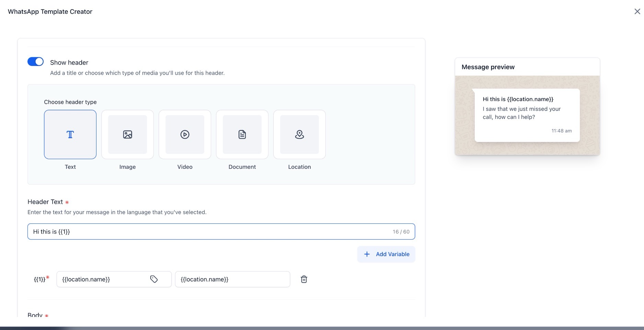Select the Document header type icon
Viewport: 644px width, 330px height.
click(x=242, y=134)
